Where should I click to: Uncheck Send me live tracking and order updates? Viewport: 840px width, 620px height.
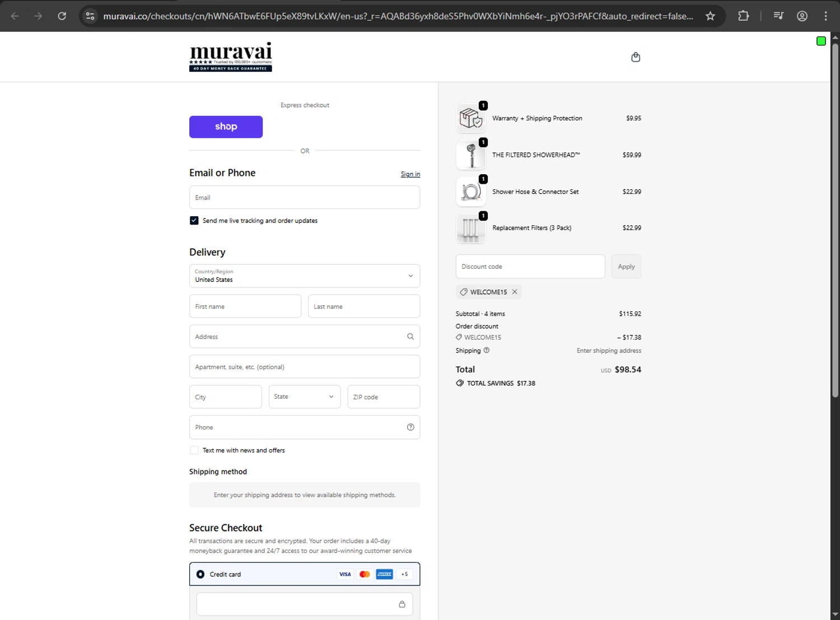click(x=194, y=221)
